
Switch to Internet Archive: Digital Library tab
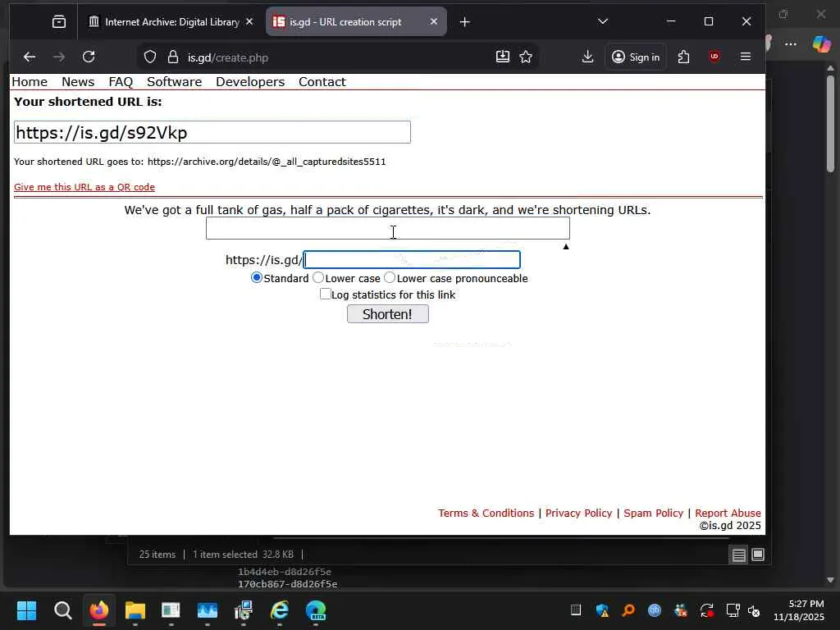tap(171, 21)
